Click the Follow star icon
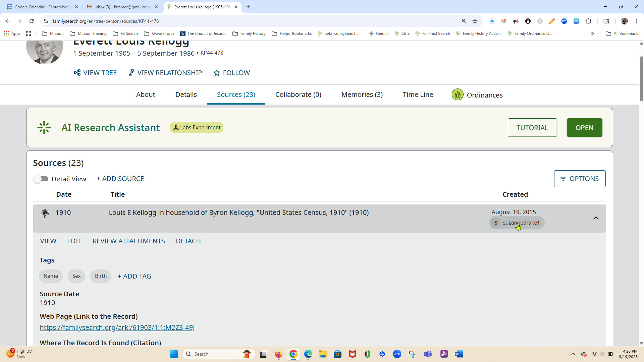 (217, 73)
